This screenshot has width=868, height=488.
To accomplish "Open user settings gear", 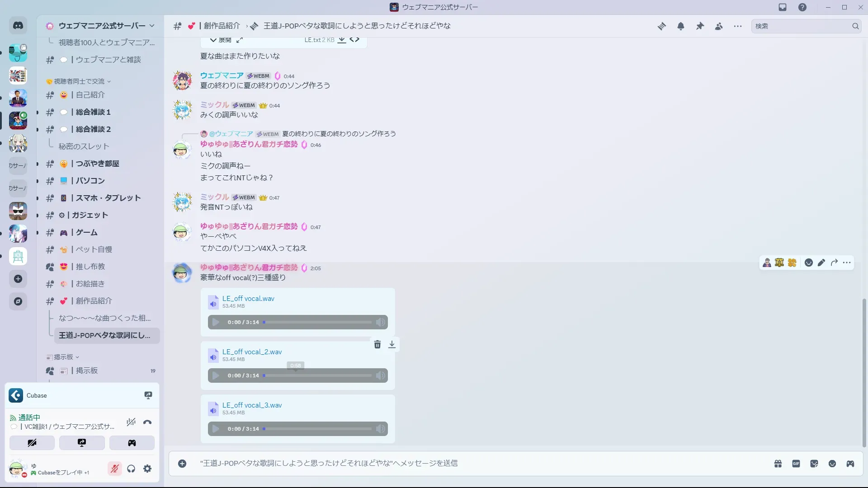I will tap(147, 469).
